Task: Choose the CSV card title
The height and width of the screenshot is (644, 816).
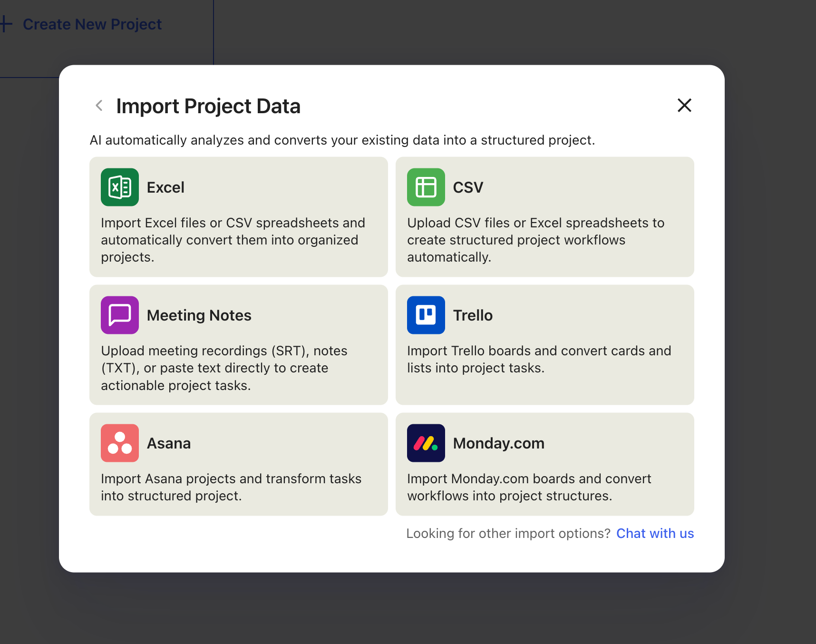Action: (468, 187)
